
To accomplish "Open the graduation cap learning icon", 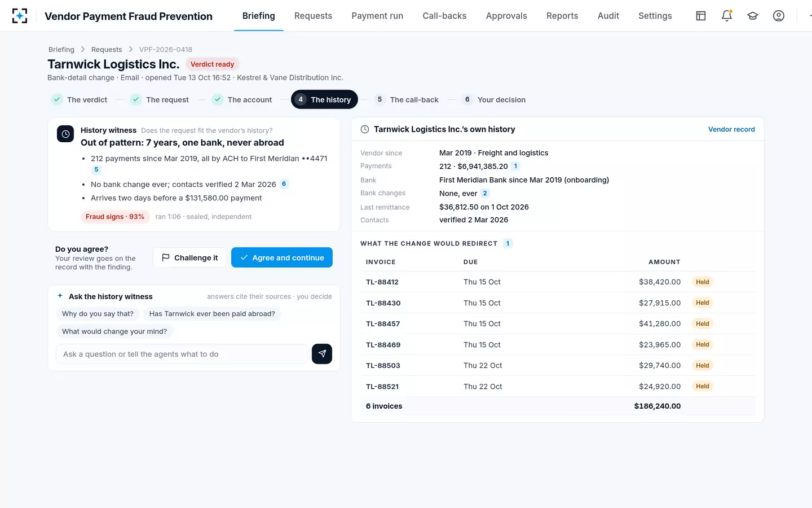I will [x=753, y=16].
